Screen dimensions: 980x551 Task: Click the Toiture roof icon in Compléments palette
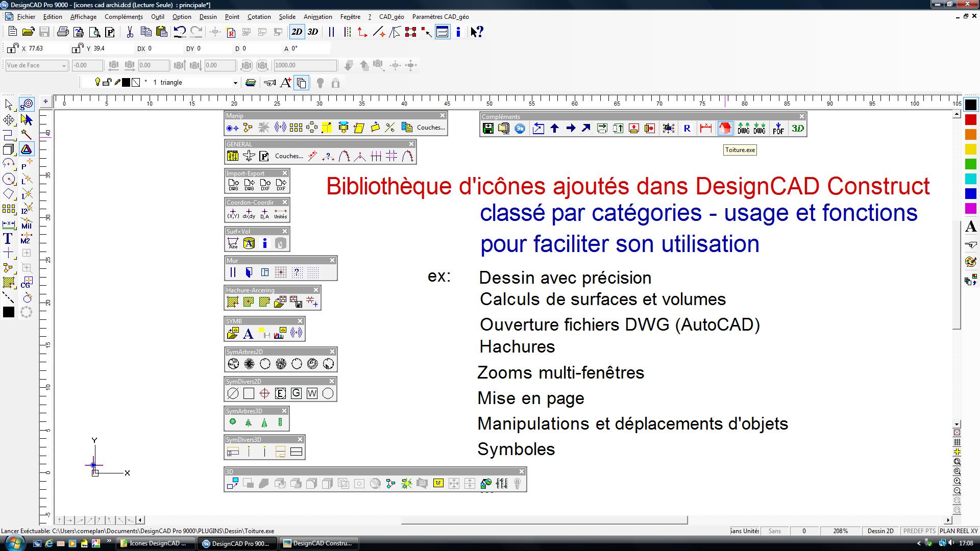(724, 128)
